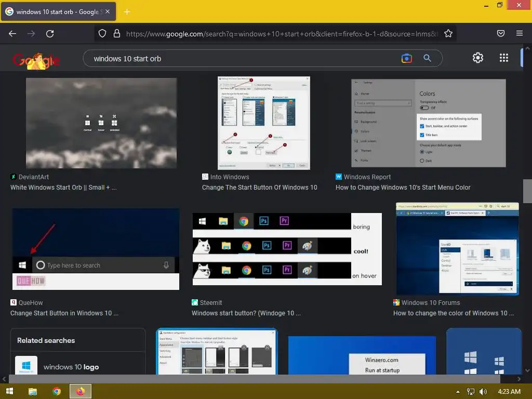
Task: Click scrollbar up arrow
Action: 527,48
